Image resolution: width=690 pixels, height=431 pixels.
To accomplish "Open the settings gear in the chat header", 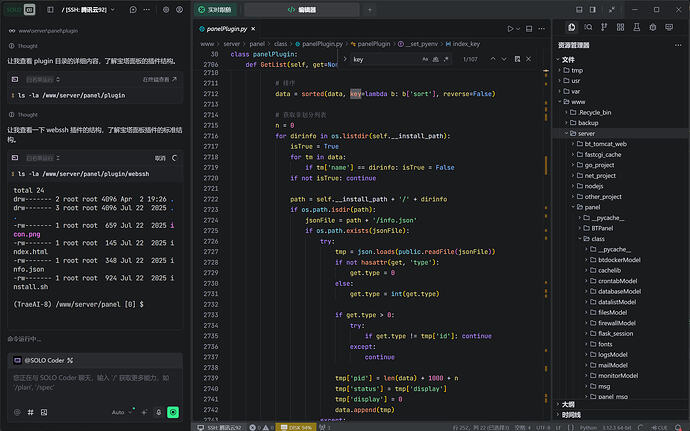I will pyautogui.click(x=166, y=9).
